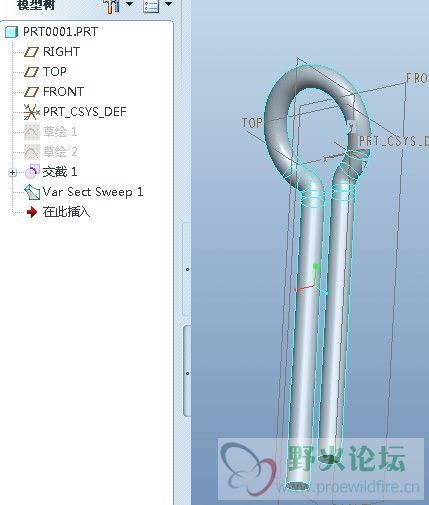The height and width of the screenshot is (505, 429).
Task: Click the TOP plane label in viewport
Action: 252,123
